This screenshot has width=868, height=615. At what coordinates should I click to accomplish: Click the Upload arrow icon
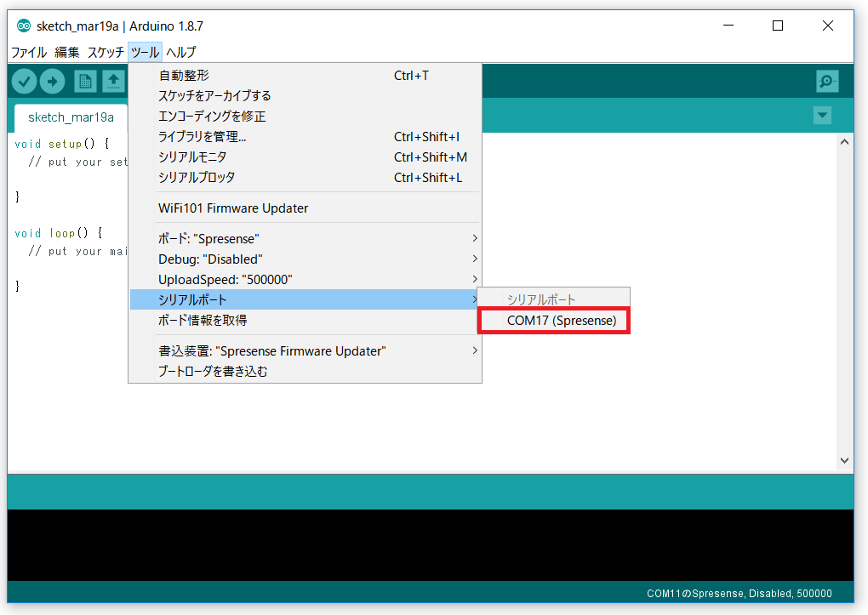(53, 81)
